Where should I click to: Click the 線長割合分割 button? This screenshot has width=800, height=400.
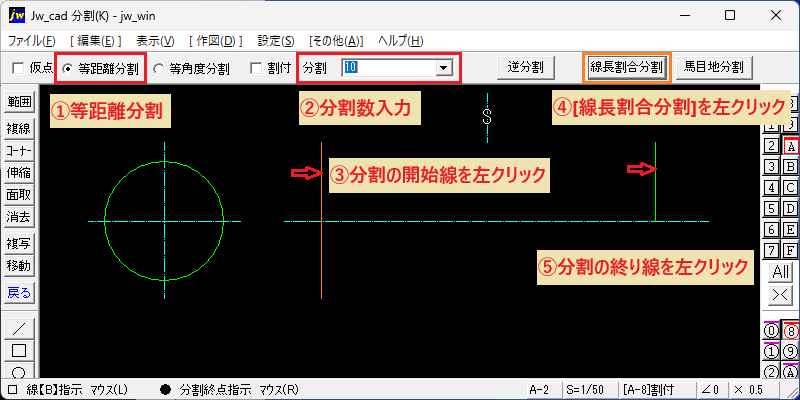tap(626, 67)
